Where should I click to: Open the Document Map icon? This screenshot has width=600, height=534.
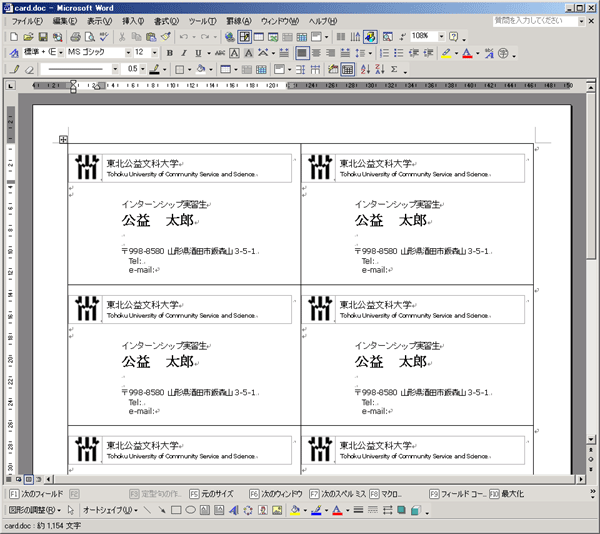pos(388,37)
